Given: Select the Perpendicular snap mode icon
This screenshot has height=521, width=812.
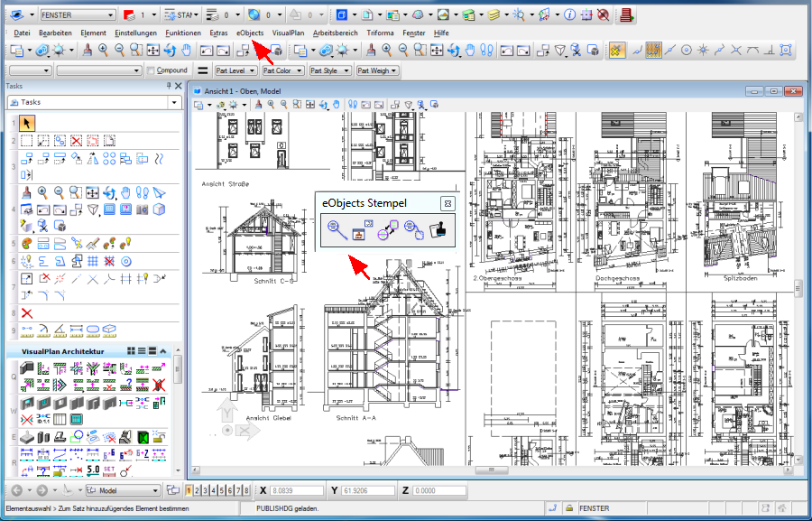Looking at the screenshot, I should (769, 51).
